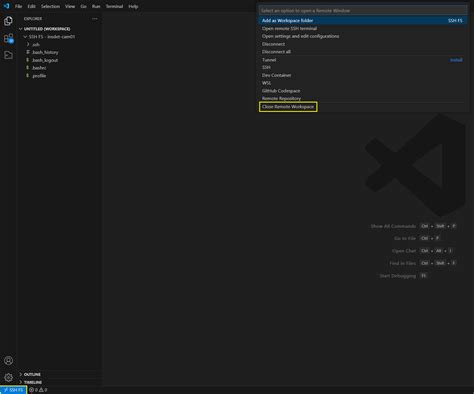Select Close Remote Workspace option

[x=288, y=107]
